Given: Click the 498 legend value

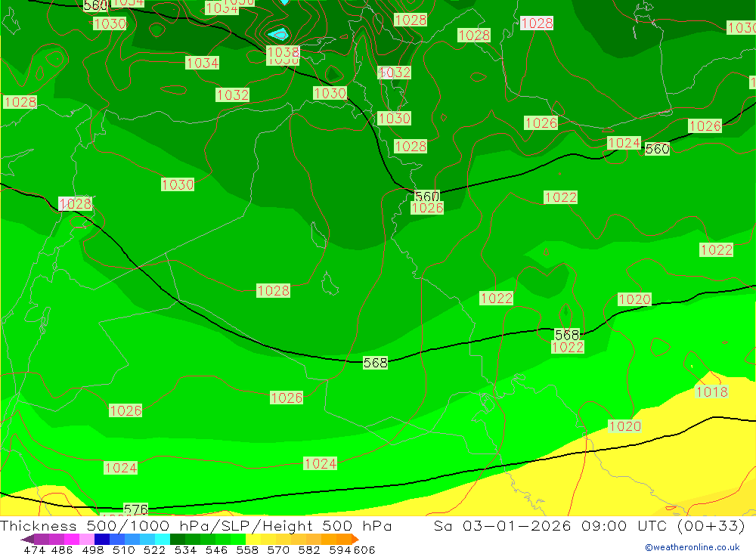Looking at the screenshot, I should coord(92,549).
